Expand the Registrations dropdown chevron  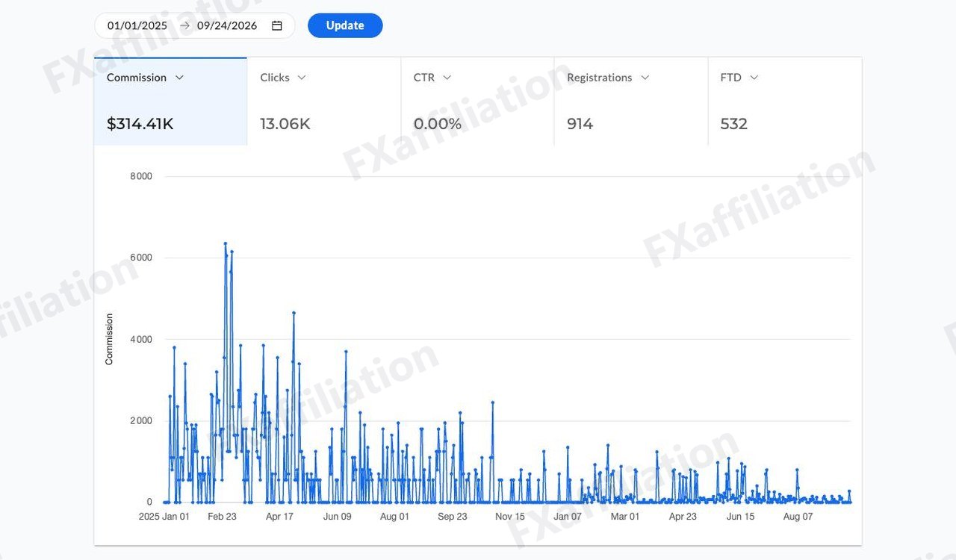point(645,78)
